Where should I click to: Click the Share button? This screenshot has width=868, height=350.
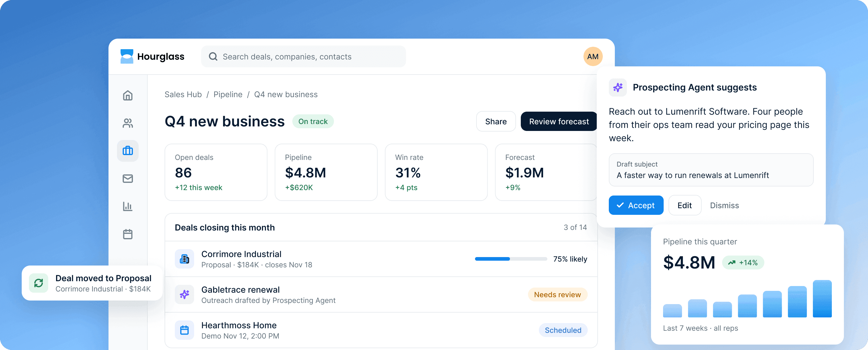[496, 121]
